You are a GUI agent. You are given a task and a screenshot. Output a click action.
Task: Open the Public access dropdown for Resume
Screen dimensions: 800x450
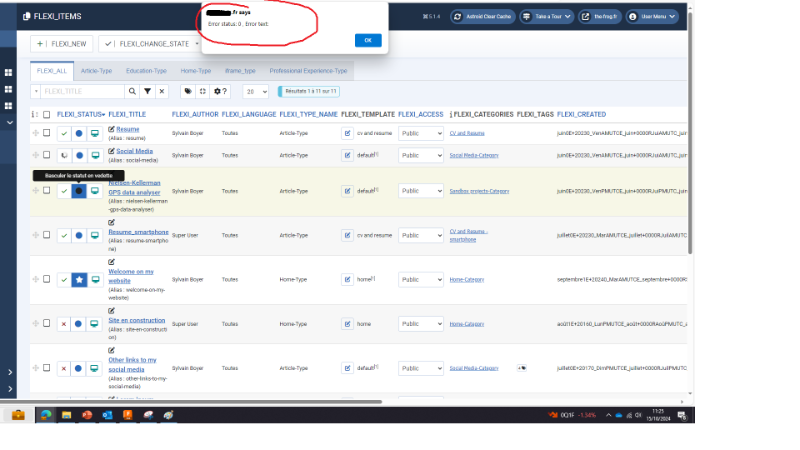[x=420, y=132]
